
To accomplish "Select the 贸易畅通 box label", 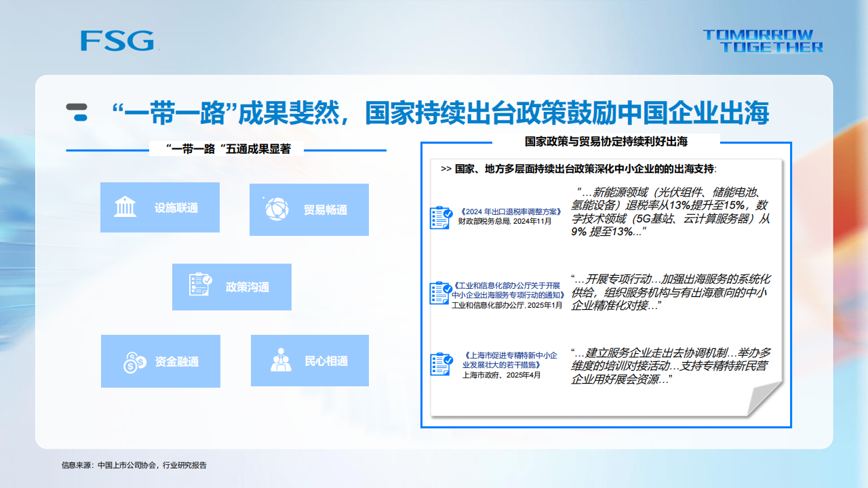I will (x=325, y=210).
